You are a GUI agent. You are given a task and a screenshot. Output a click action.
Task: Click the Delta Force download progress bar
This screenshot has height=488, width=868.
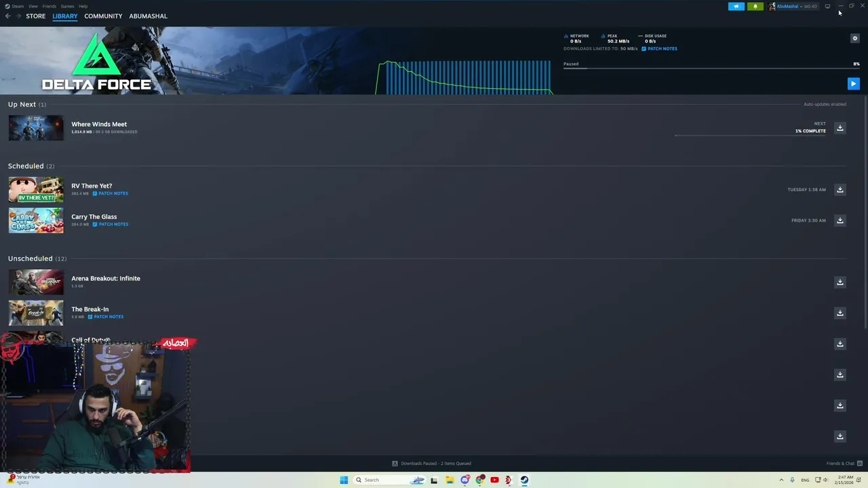[711, 68]
